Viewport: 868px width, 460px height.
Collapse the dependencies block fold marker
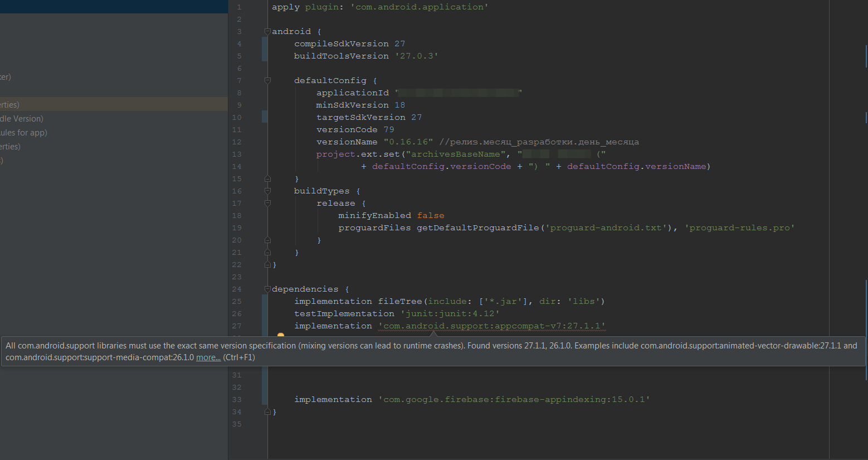pos(267,289)
